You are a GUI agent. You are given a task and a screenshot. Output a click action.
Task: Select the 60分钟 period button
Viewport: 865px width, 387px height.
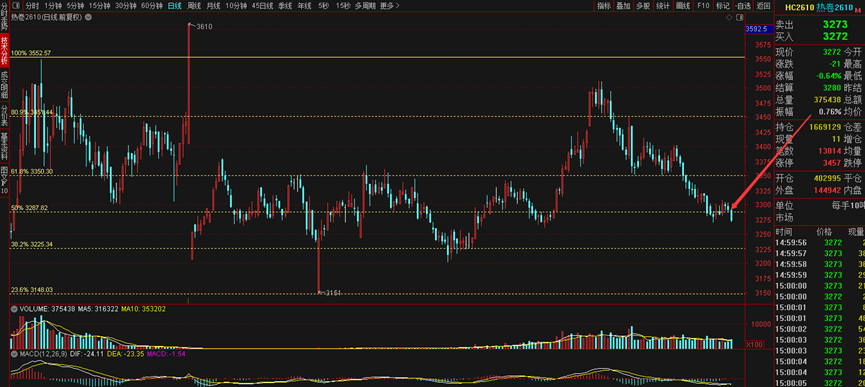pyautogui.click(x=152, y=6)
